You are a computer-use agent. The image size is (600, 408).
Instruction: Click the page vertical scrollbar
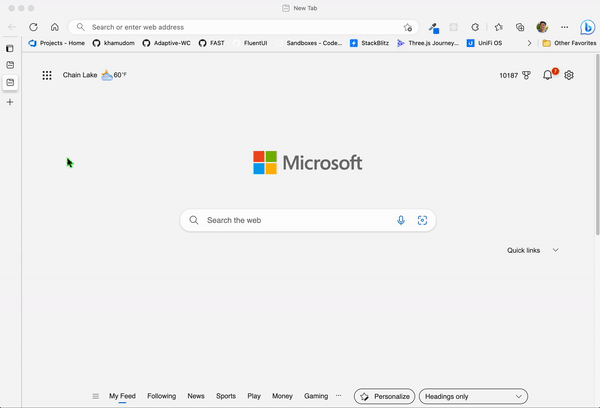pos(597,145)
